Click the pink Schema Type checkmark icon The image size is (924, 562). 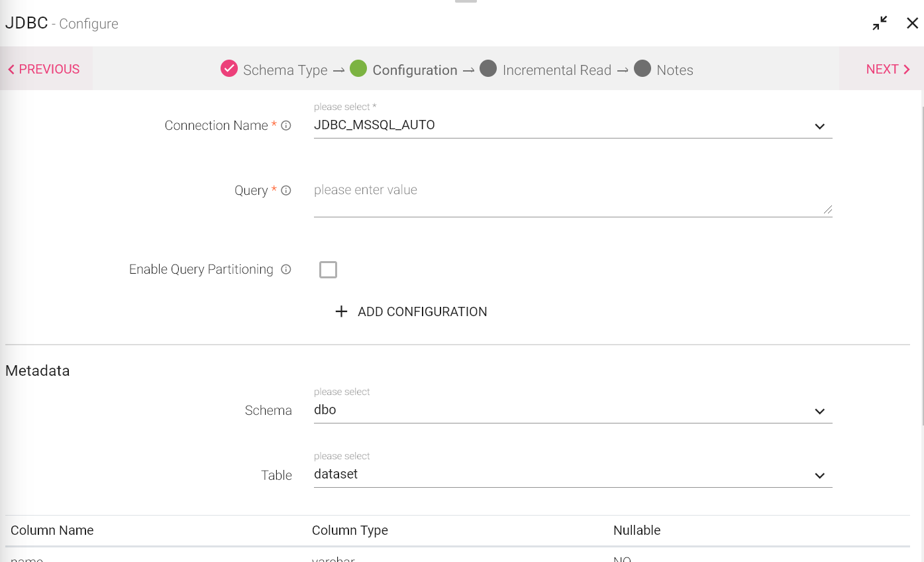tap(229, 69)
